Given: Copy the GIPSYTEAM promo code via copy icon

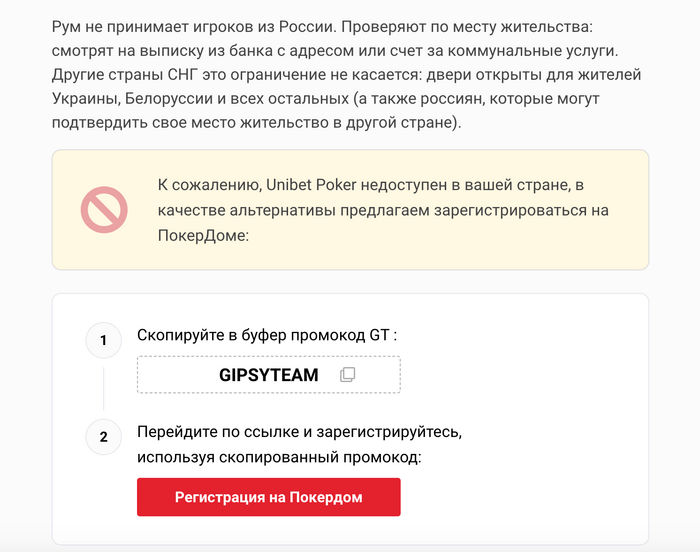Looking at the screenshot, I should [x=347, y=374].
